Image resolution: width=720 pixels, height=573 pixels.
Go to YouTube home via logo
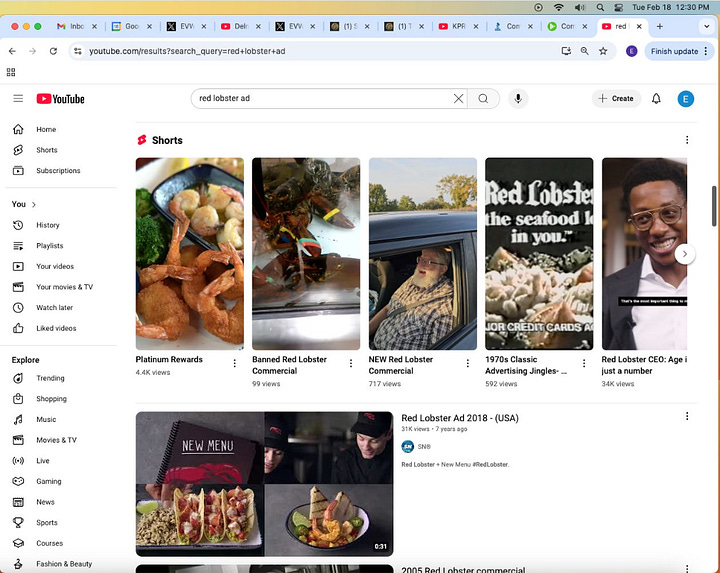(61, 99)
